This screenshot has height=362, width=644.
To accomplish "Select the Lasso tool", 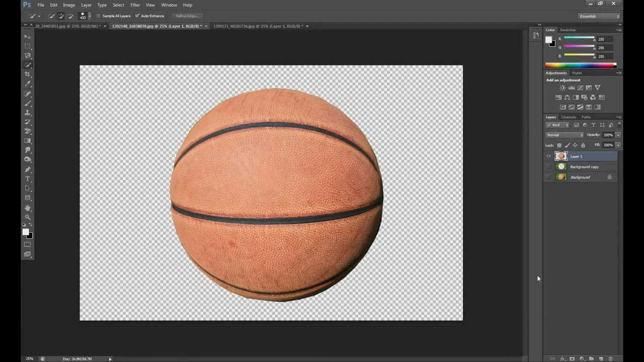I will point(28,55).
